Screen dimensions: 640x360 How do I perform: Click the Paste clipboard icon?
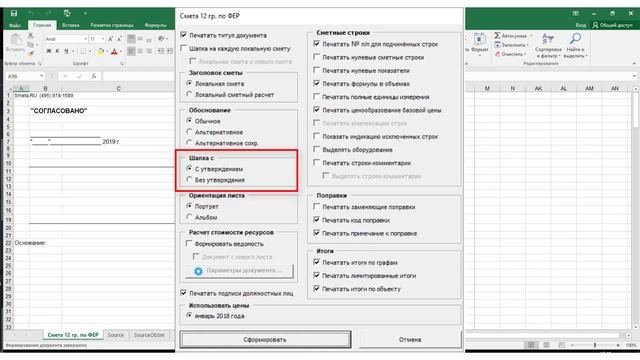point(16,40)
